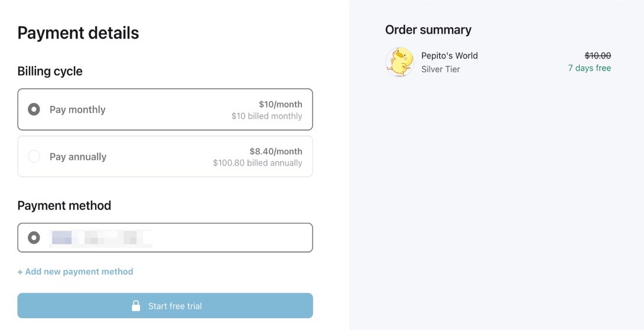The image size is (644, 330).
Task: Click the crossed-out $10.00 price
Action: coord(597,56)
